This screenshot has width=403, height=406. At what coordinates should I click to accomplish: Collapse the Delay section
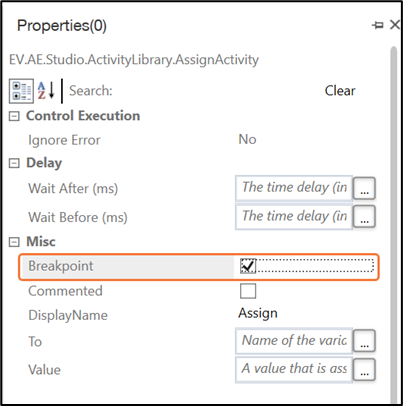coord(14,163)
